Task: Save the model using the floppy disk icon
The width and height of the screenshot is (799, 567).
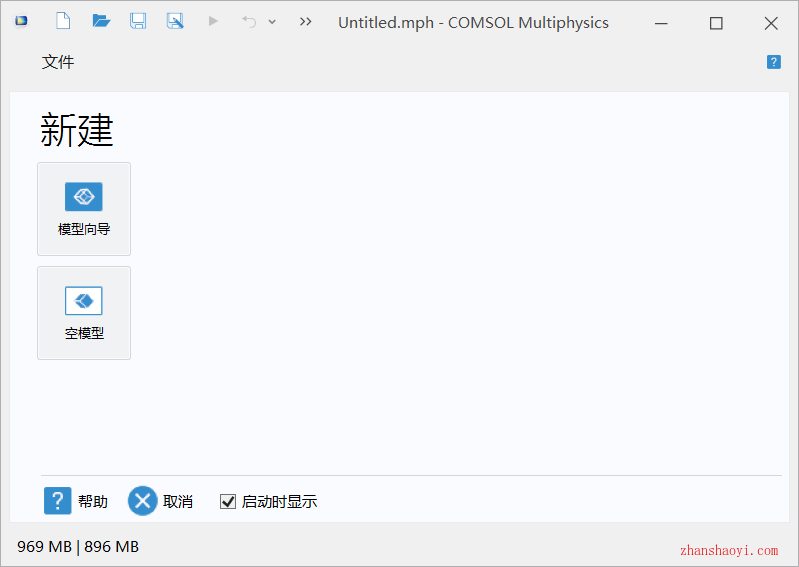Action: click(x=138, y=21)
